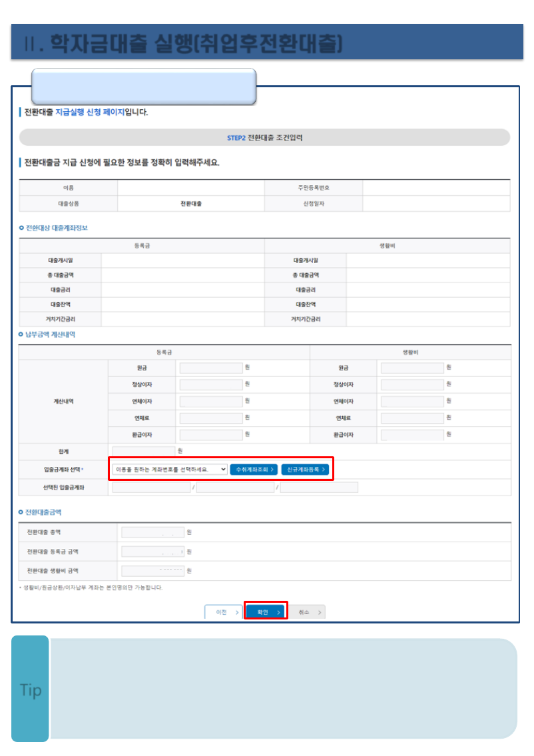Select the 생활비 정상이자 input box
534x756 pixels.
tap(412, 384)
